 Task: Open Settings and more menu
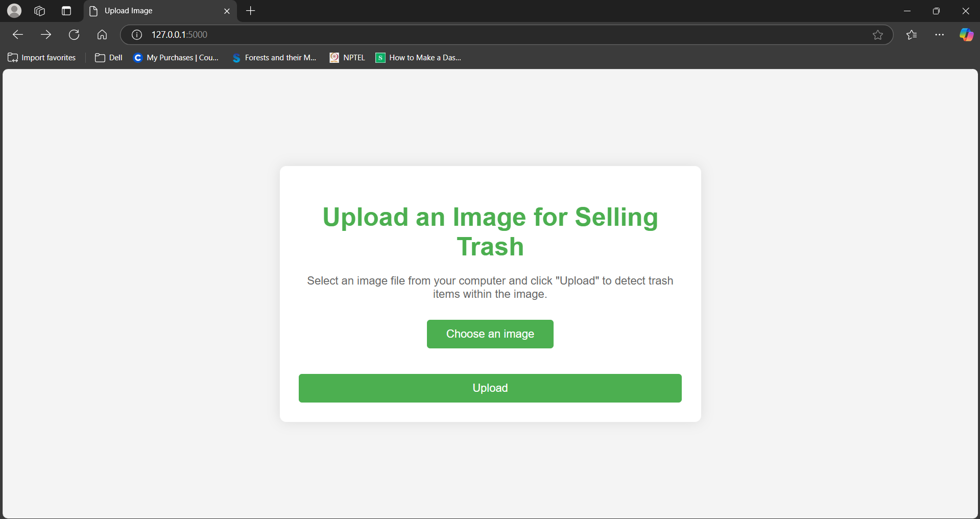[939, 35]
